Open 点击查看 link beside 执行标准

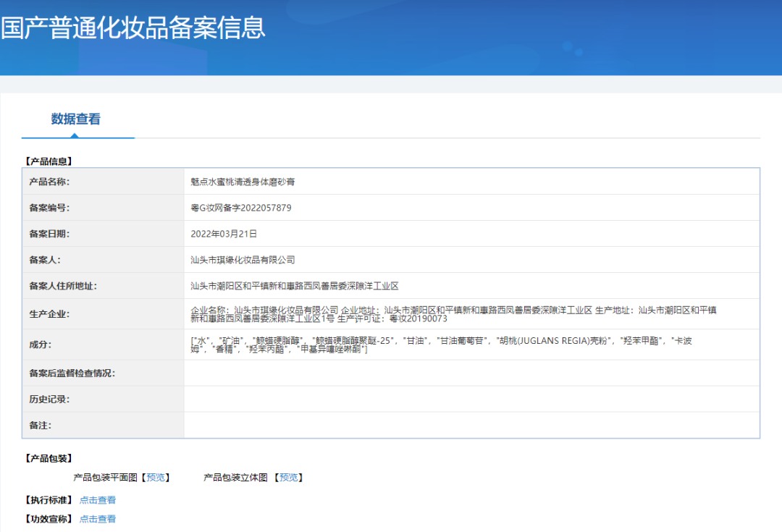click(x=98, y=500)
